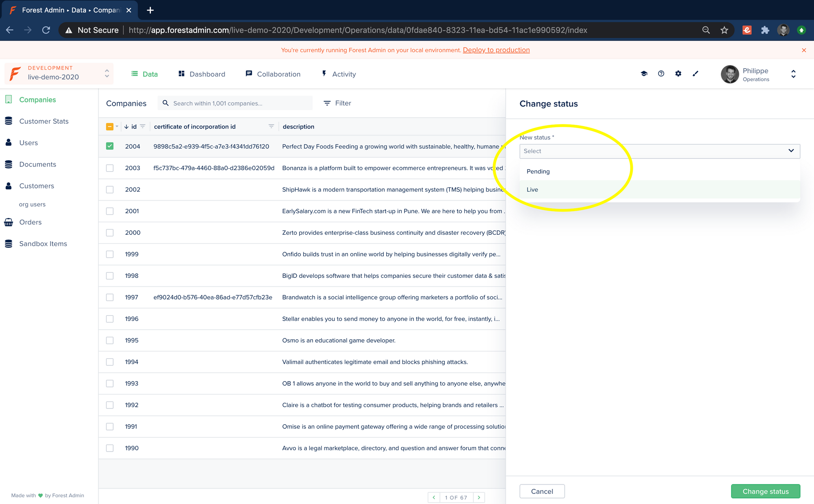This screenshot has width=814, height=504.
Task: Check the row 2003 checkbox
Action: tap(110, 168)
